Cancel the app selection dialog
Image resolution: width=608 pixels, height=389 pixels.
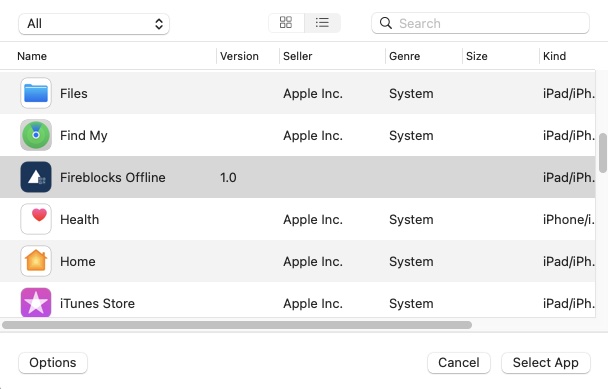point(459,363)
